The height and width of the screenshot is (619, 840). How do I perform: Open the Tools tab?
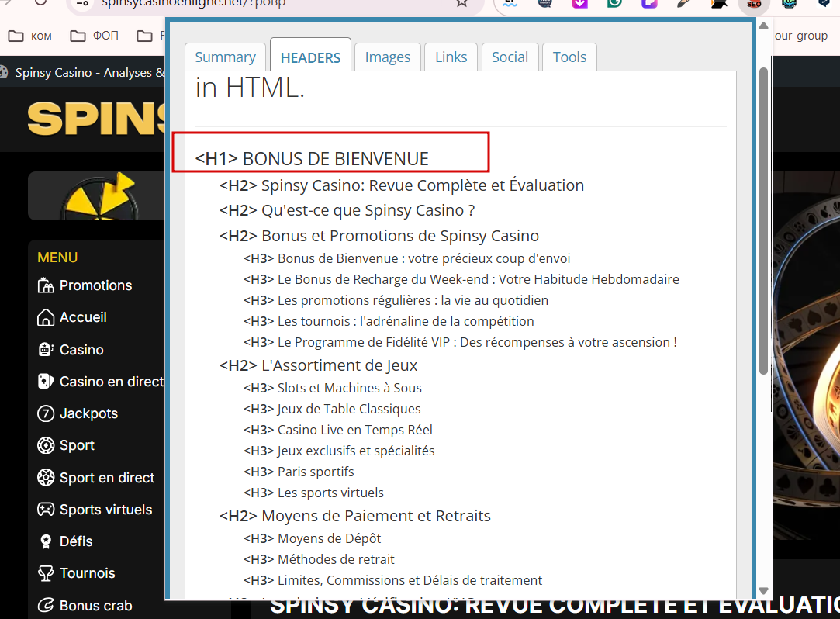pyautogui.click(x=569, y=57)
